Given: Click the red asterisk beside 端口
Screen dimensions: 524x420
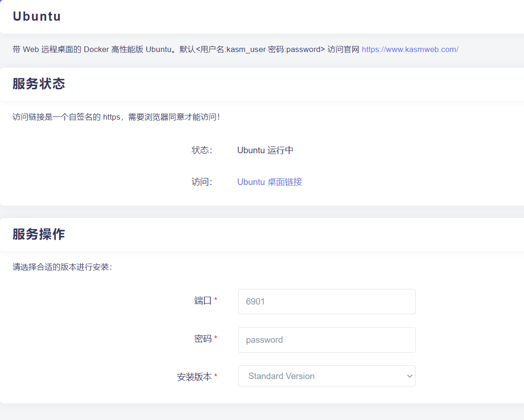Looking at the screenshot, I should (x=215, y=300).
